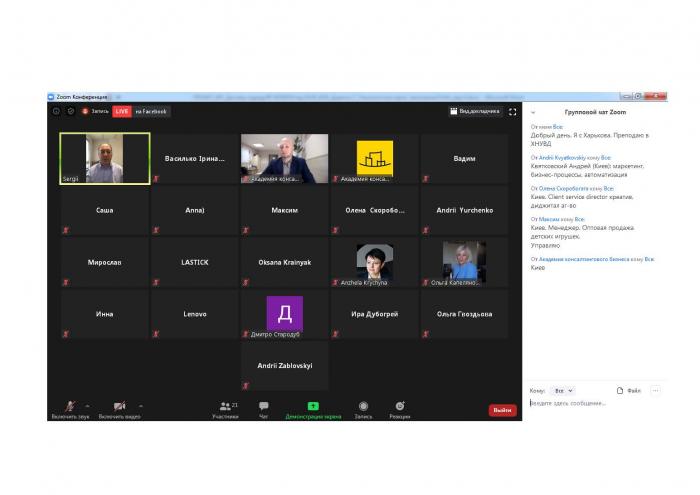Turn on camera with Включить видео

pyautogui.click(x=119, y=406)
